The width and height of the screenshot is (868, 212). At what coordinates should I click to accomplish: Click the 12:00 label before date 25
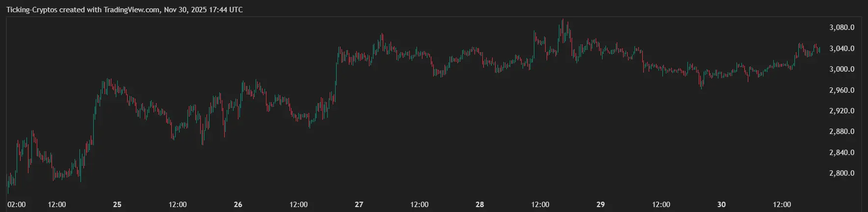(x=57, y=205)
